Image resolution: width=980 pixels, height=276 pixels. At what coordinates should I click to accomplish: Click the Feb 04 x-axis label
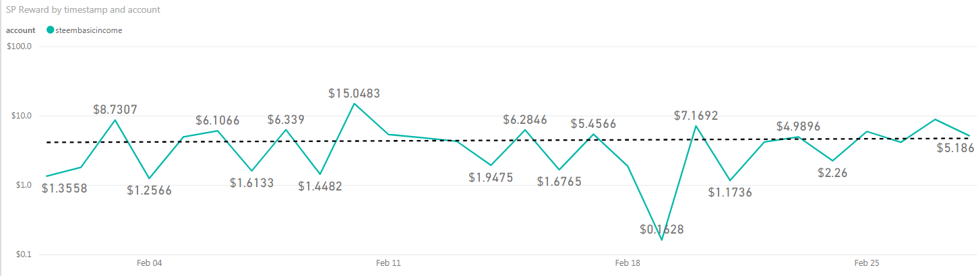click(x=149, y=263)
